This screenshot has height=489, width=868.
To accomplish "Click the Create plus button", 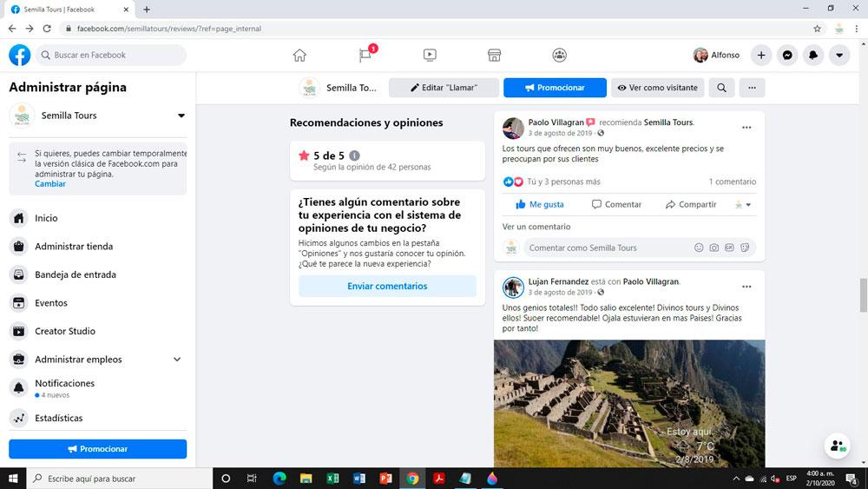I will point(761,55).
